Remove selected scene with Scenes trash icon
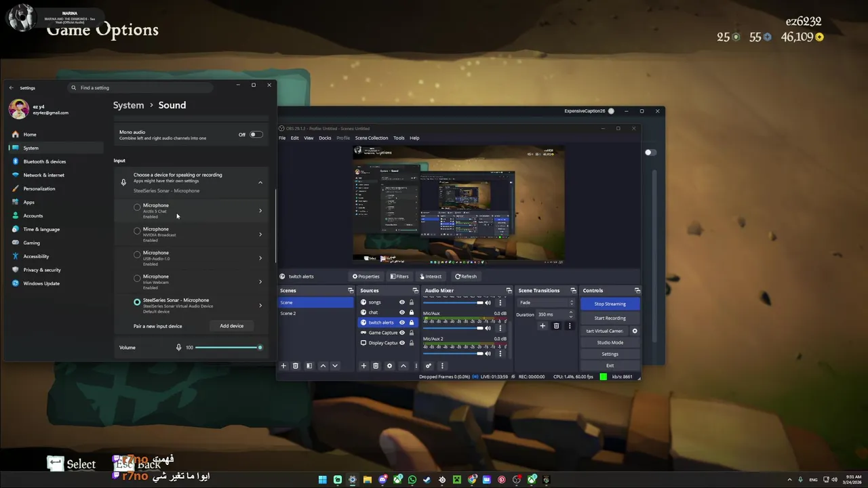 coord(296,366)
